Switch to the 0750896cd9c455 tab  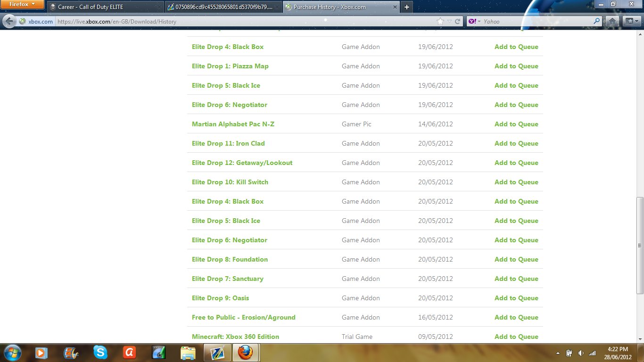coord(223,7)
